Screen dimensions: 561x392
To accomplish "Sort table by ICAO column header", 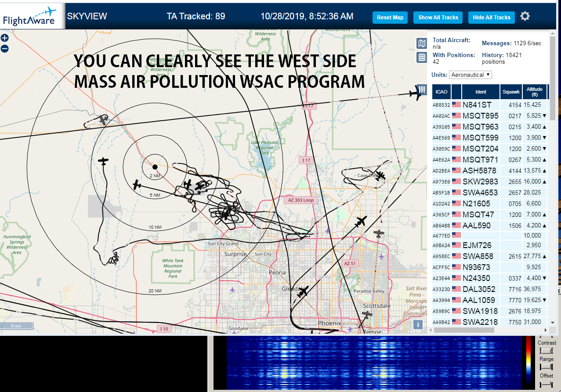I will (442, 92).
